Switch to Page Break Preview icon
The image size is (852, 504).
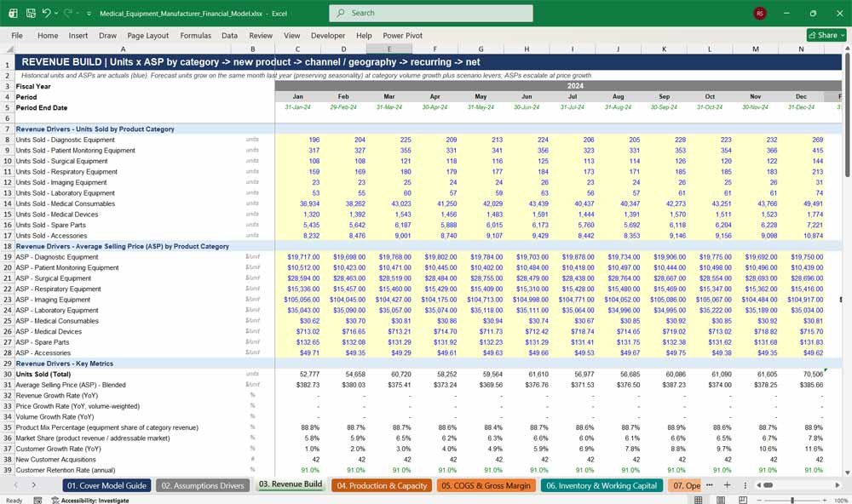point(742,500)
